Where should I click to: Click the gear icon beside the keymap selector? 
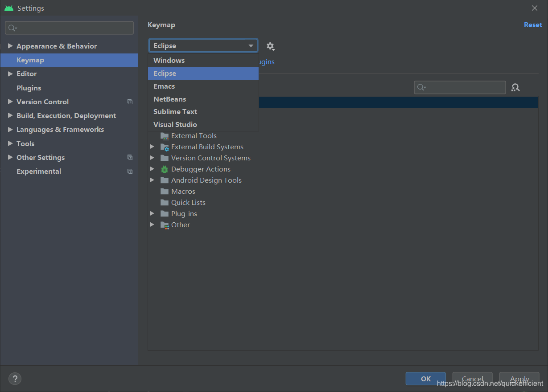click(x=270, y=46)
